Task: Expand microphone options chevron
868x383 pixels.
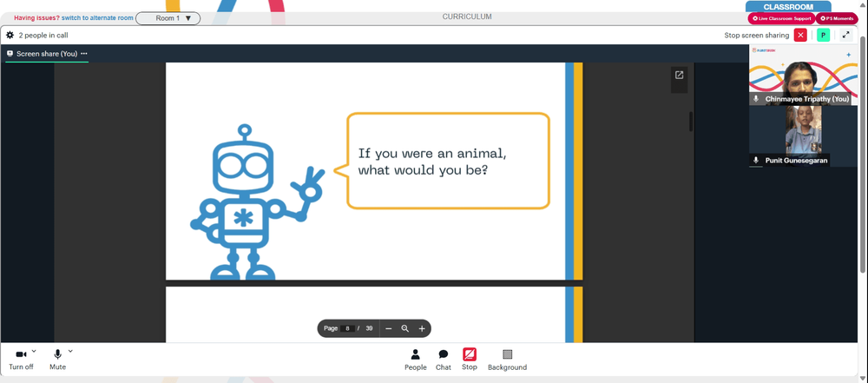Action: point(70,351)
